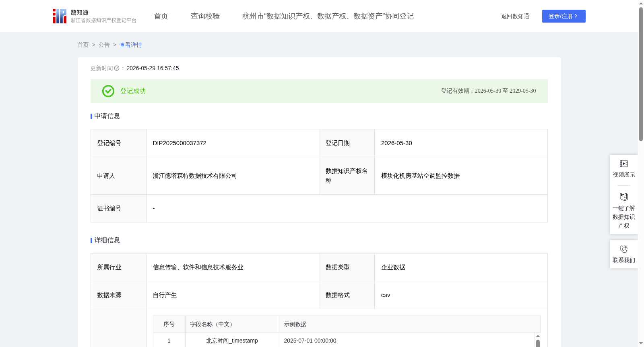
Task: Click the 申请人 label cell
Action: tap(119, 176)
